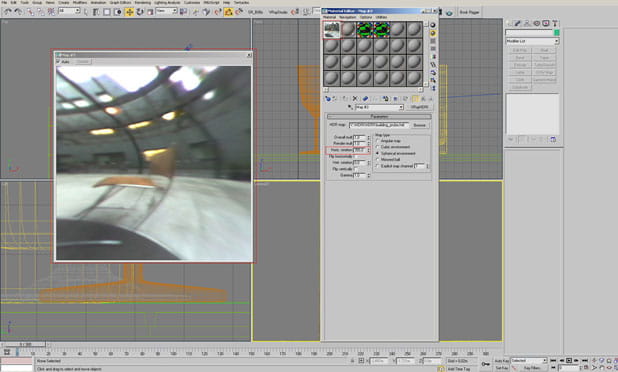618x372 pixels.
Task: Open the Display tab in command panel
Action: [545, 24]
